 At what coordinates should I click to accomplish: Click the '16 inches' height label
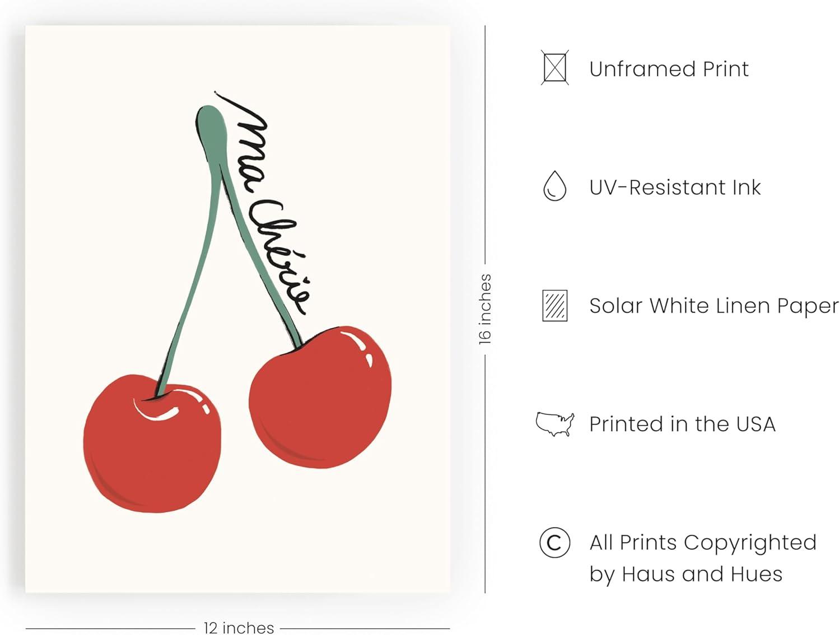coord(485,309)
